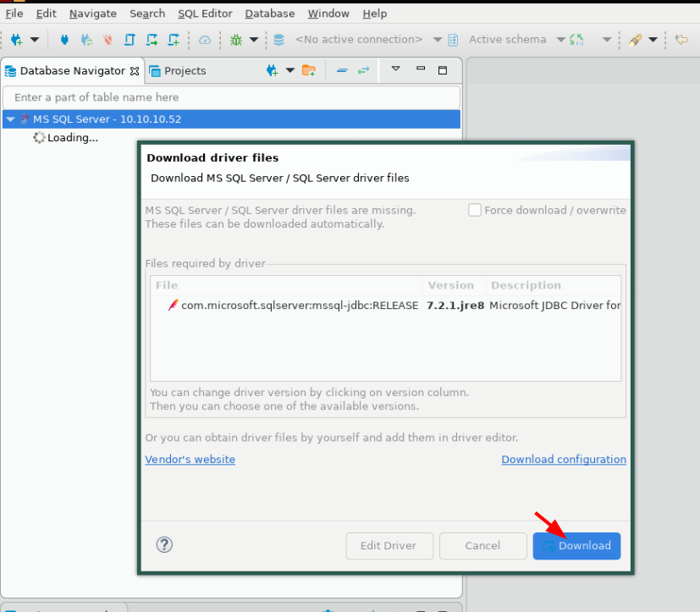Click the green Debug bug icon
Viewport: 700px width, 612px height.
tap(236, 40)
